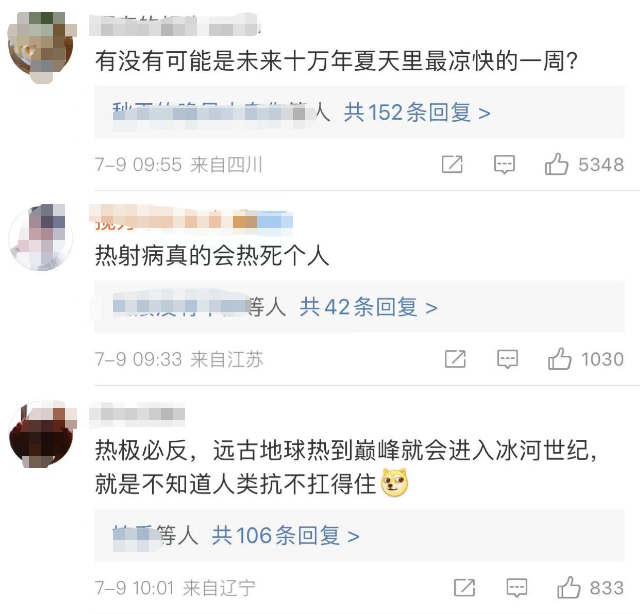The width and height of the screenshot is (640, 614).
Task: Expand 共152条回复 thread
Action: click(x=417, y=112)
